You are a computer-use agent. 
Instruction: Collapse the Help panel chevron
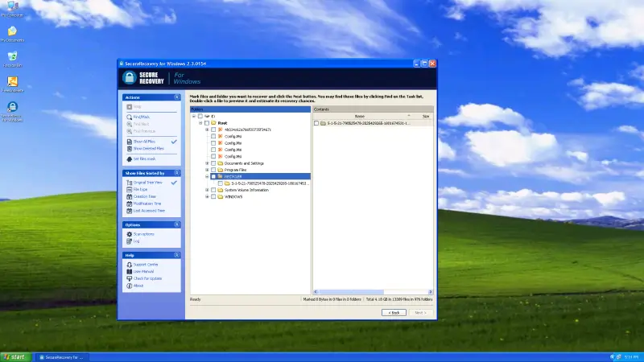(177, 255)
